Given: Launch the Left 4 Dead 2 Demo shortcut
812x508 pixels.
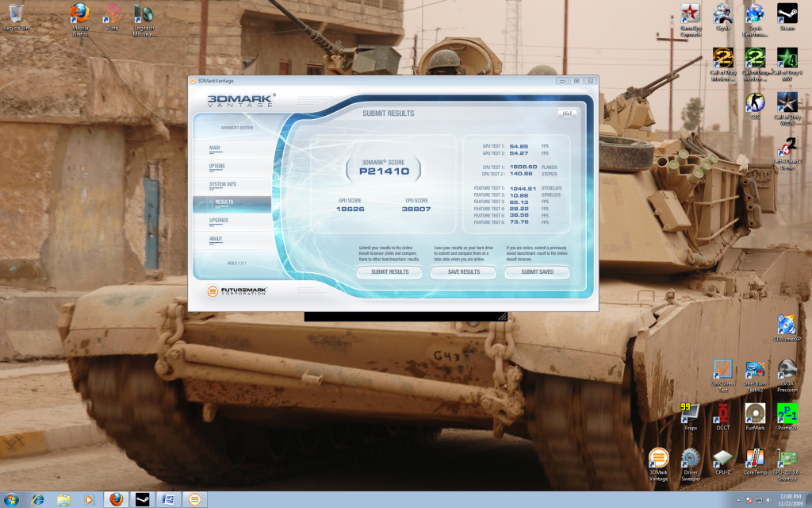Looking at the screenshot, I should (787, 154).
